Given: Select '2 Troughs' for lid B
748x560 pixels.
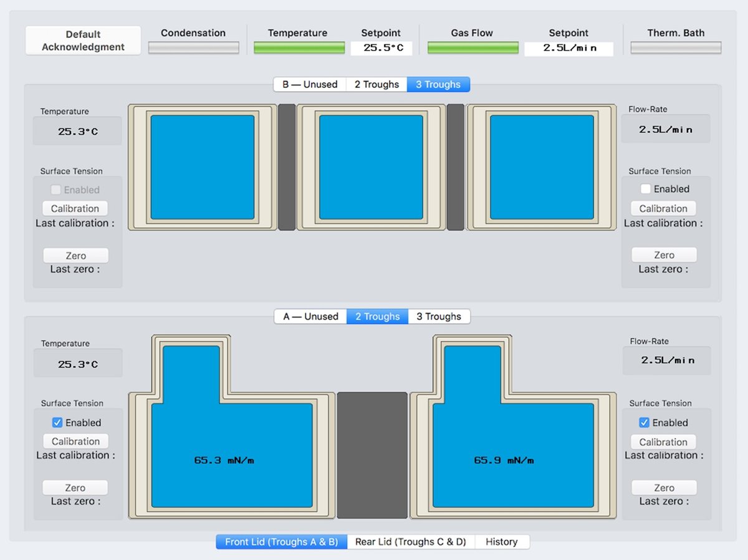Looking at the screenshot, I should click(376, 85).
